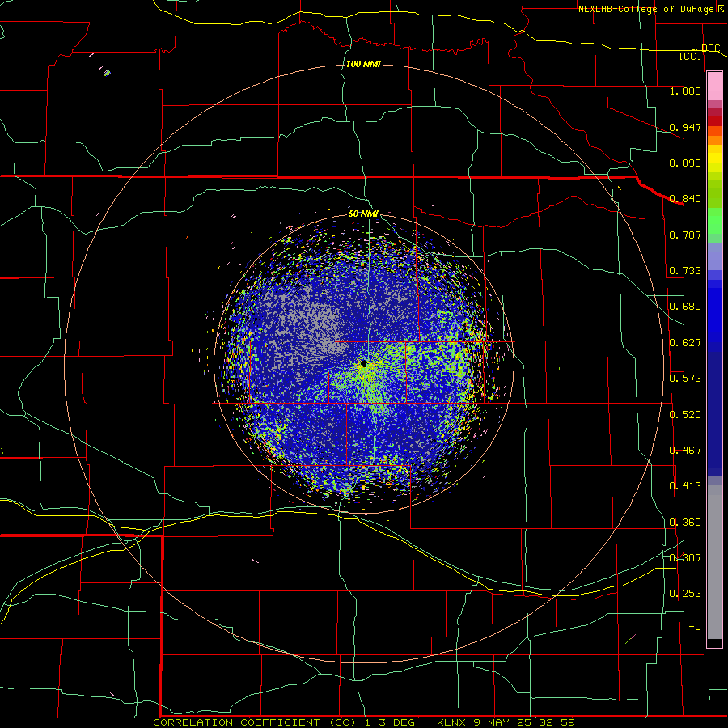Click the 0.253 color scale label
Image resolution: width=728 pixels, height=728 pixels.
click(x=685, y=594)
